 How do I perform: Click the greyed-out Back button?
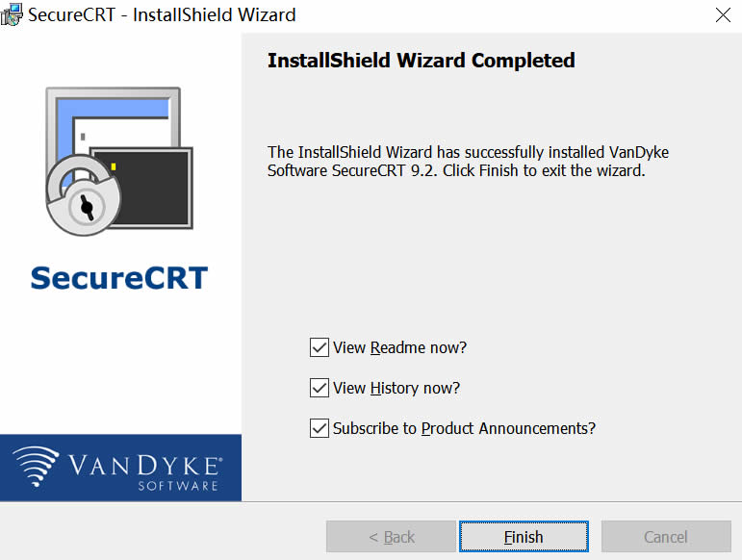pos(391,537)
